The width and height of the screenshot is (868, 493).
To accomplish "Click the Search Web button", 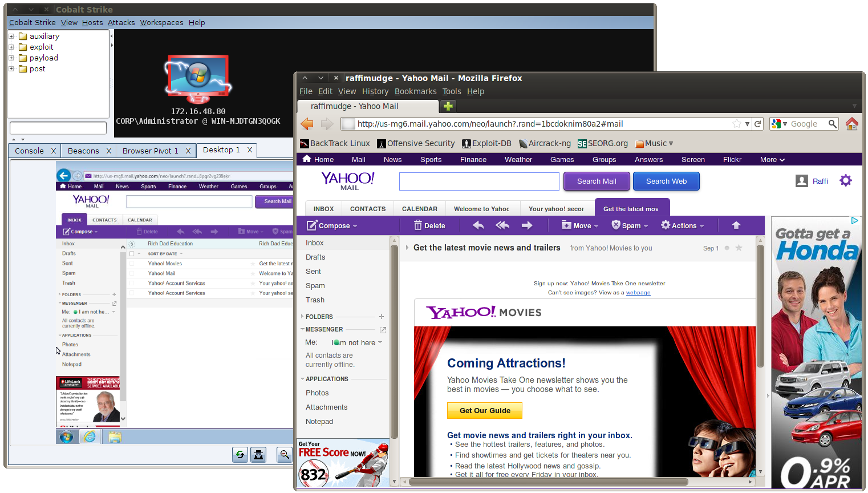I will click(666, 181).
